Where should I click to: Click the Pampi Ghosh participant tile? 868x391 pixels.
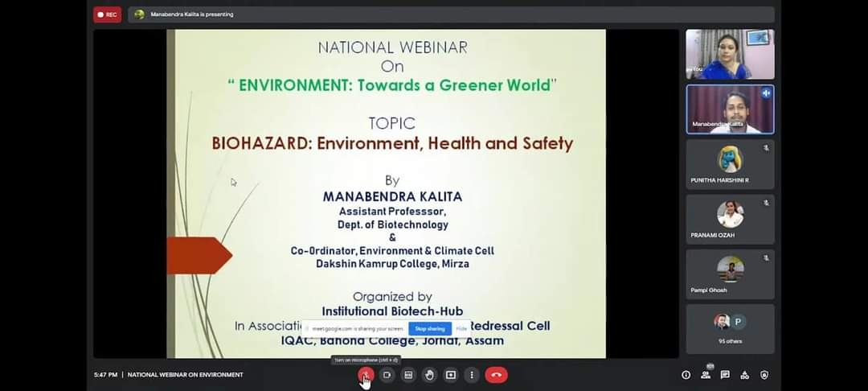[730, 274]
